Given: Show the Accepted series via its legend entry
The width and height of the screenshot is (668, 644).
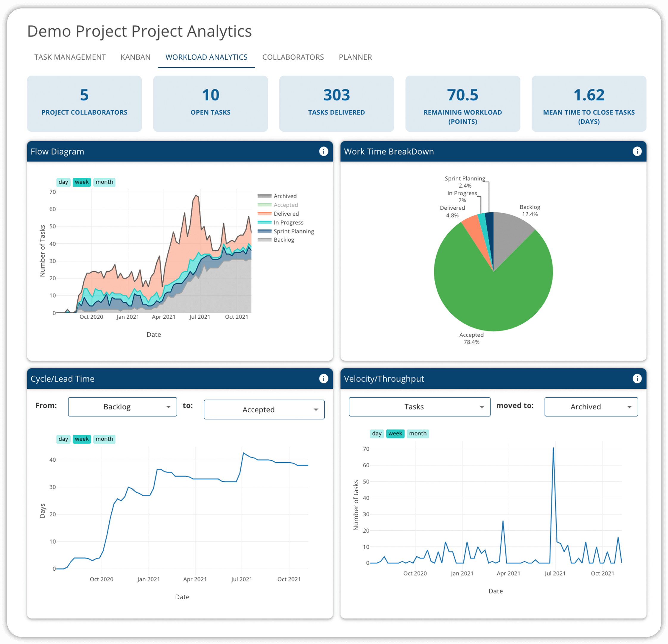Looking at the screenshot, I should click(285, 205).
